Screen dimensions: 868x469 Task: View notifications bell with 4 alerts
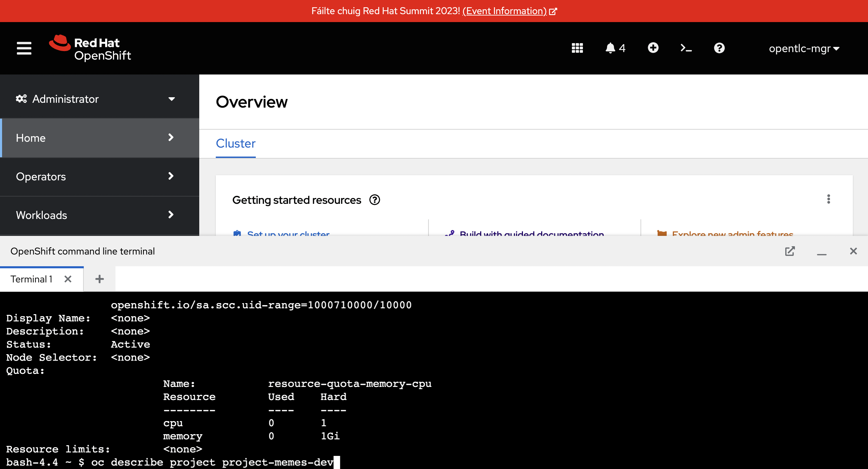click(615, 48)
